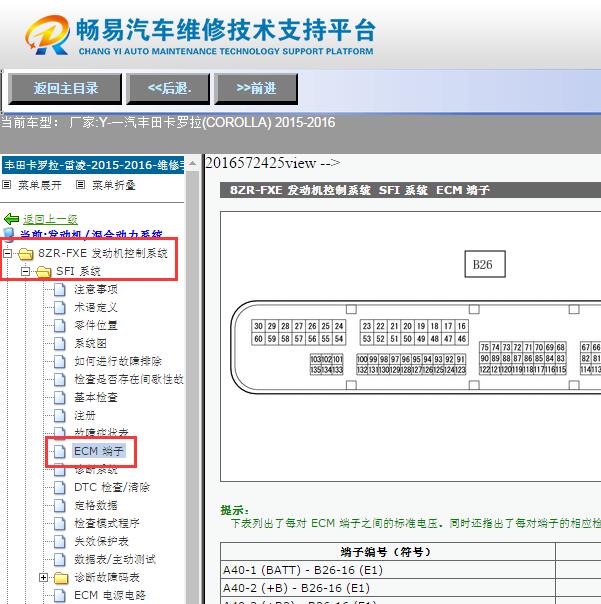Click the B26 connector label box
Image resolution: width=601 pixels, height=604 pixels.
(485, 264)
